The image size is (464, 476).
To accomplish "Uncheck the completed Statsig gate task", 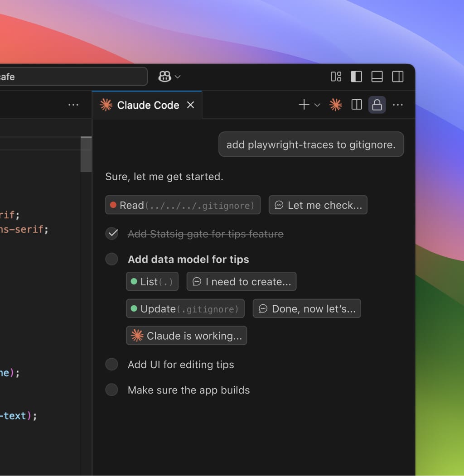I will (111, 234).
